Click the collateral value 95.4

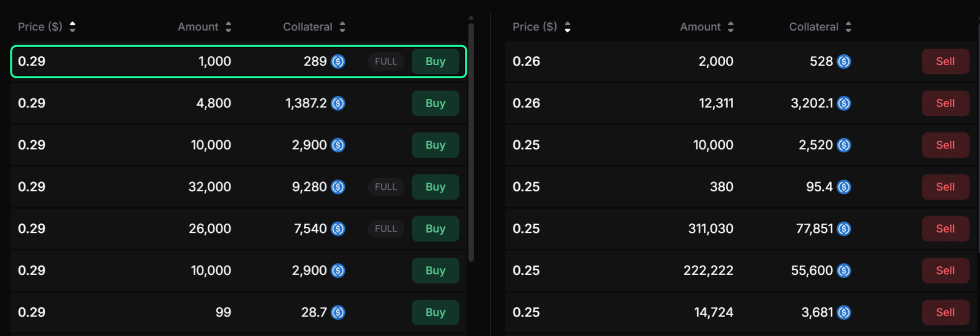pyautogui.click(x=819, y=187)
